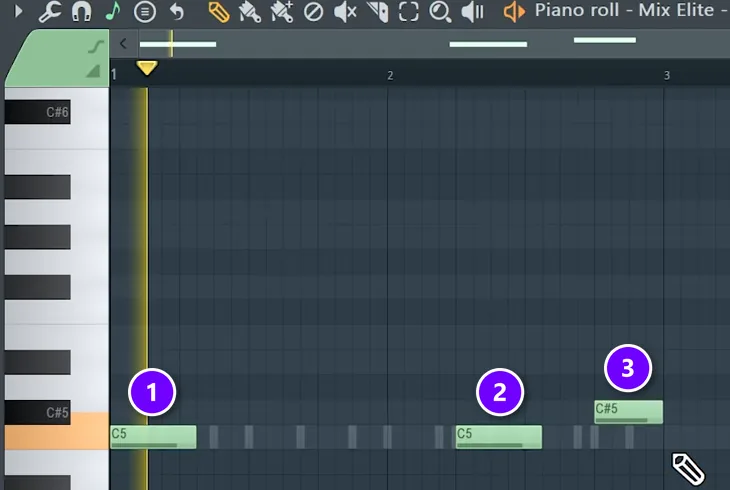Click the Piano roll - Mix Elite title
The height and width of the screenshot is (490, 730).
click(x=631, y=10)
